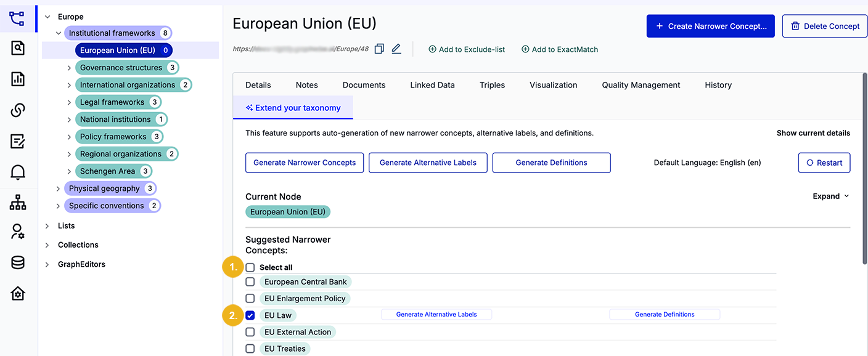Expand Policy frameworks node

click(x=69, y=137)
